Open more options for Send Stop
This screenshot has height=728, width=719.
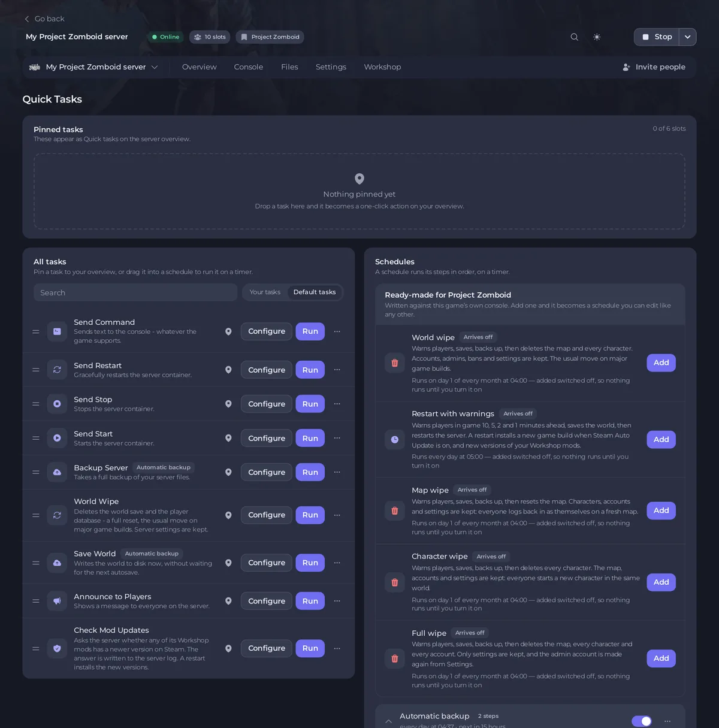[337, 404]
